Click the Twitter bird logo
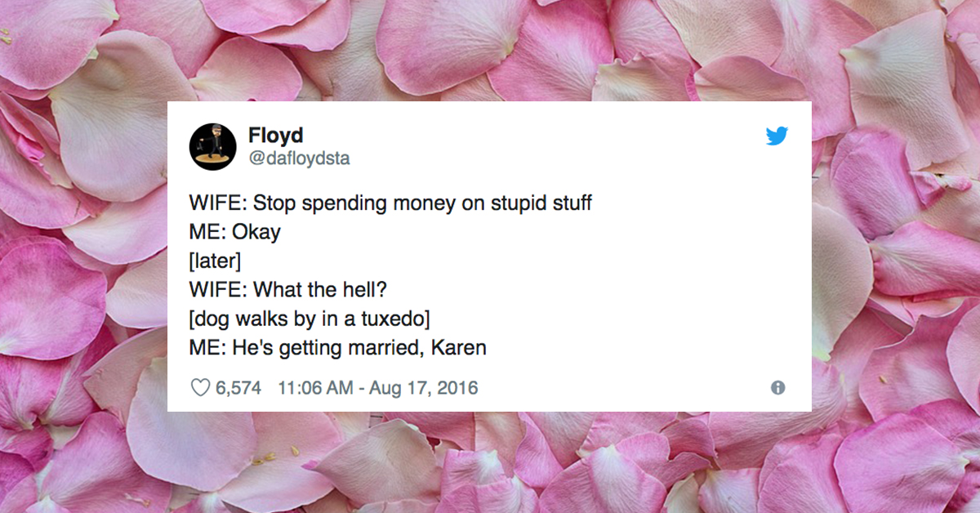This screenshot has height=513, width=980. [777, 136]
